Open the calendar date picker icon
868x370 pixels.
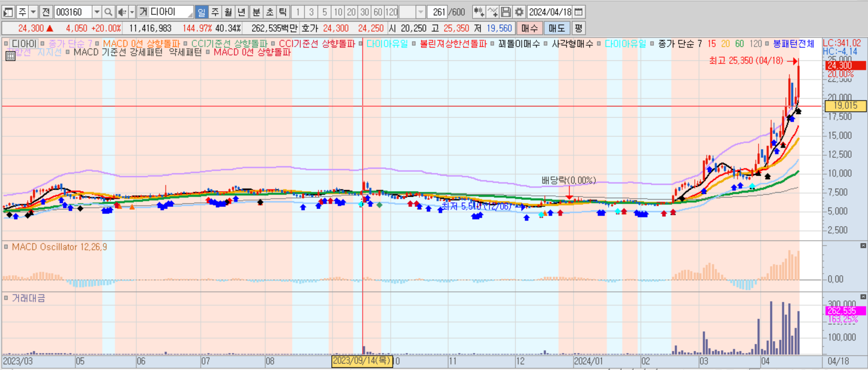[579, 12]
